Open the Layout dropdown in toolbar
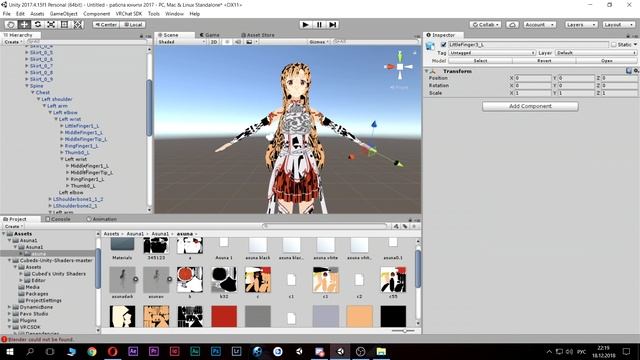Image resolution: width=640 pixels, height=360 pixels. click(x=618, y=24)
